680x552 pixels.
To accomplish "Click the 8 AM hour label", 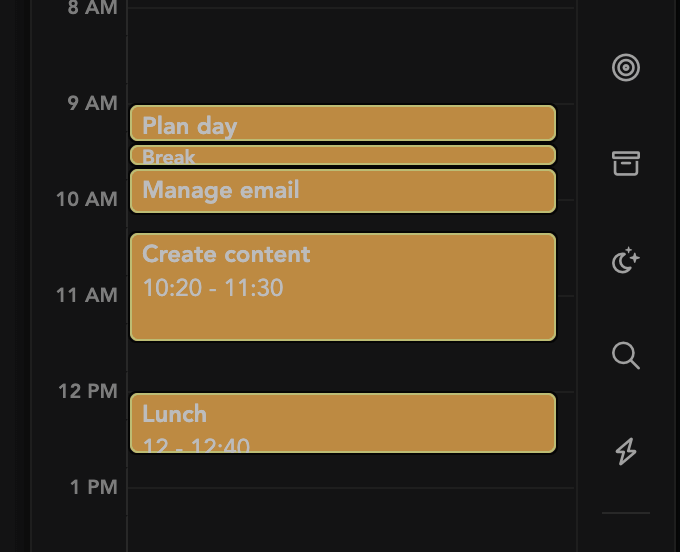I will (92, 8).
